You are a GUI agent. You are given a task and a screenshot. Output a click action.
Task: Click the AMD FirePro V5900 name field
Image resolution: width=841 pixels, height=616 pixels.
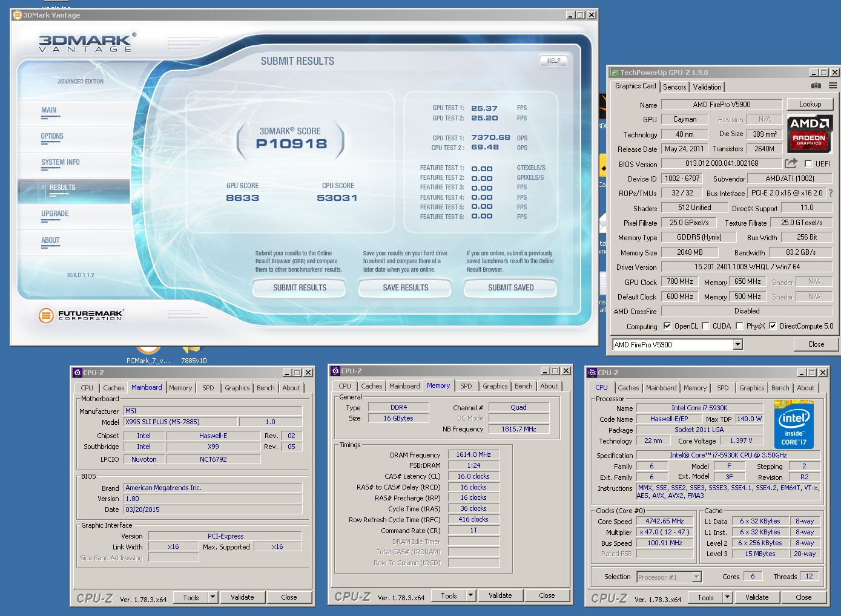point(721,105)
